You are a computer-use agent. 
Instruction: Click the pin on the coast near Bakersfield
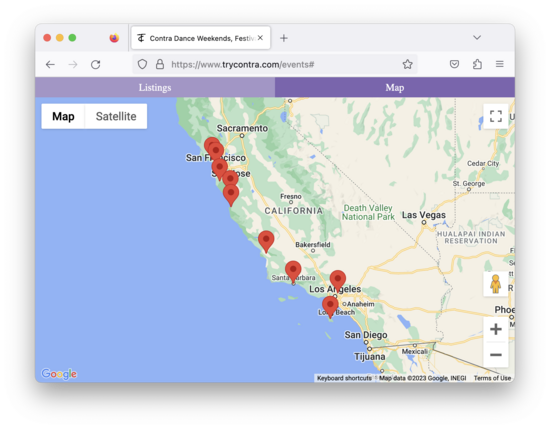pyautogui.click(x=266, y=241)
